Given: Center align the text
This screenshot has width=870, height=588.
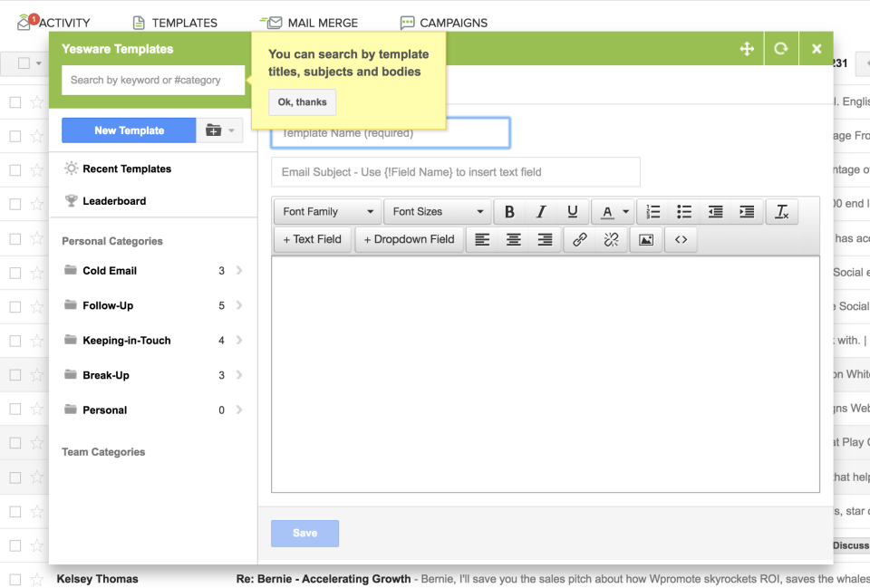Looking at the screenshot, I should (x=514, y=240).
